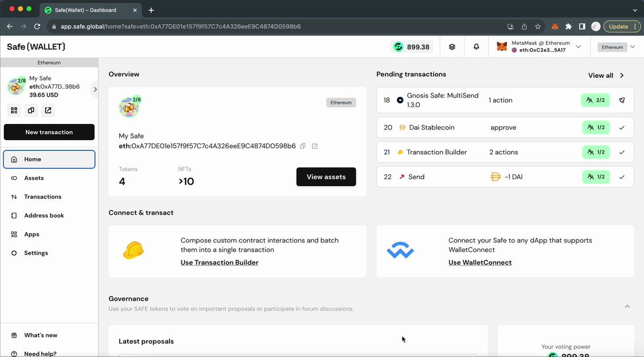Open the batch transactions stack icon

pyautogui.click(x=452, y=47)
